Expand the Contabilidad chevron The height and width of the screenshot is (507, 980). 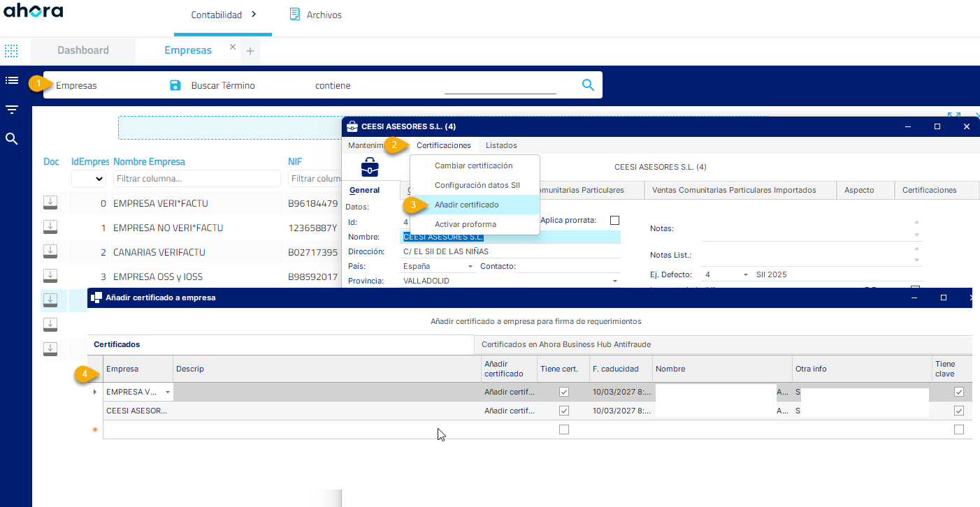pos(254,14)
